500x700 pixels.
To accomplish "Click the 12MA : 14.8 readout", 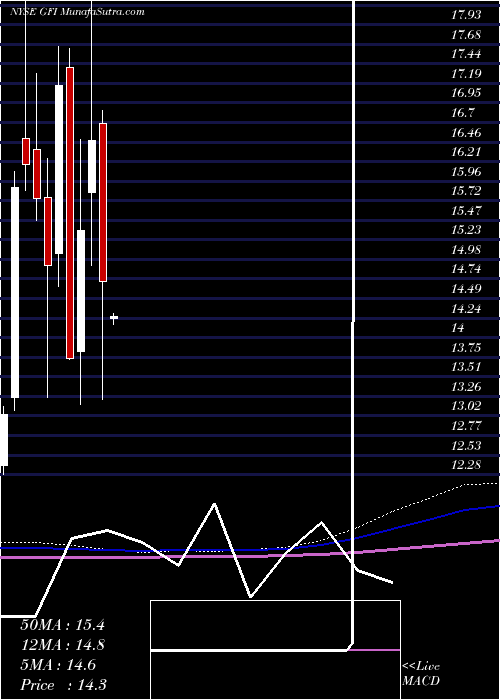I will [62, 645].
